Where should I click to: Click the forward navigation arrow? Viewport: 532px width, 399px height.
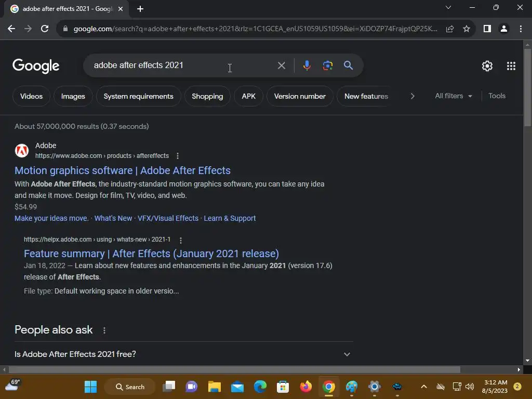coord(28,29)
